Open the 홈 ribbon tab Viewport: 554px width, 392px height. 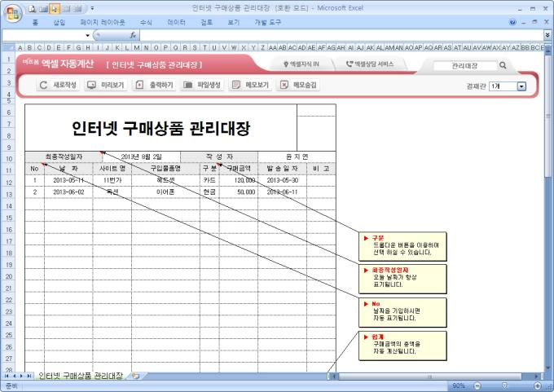coord(35,22)
